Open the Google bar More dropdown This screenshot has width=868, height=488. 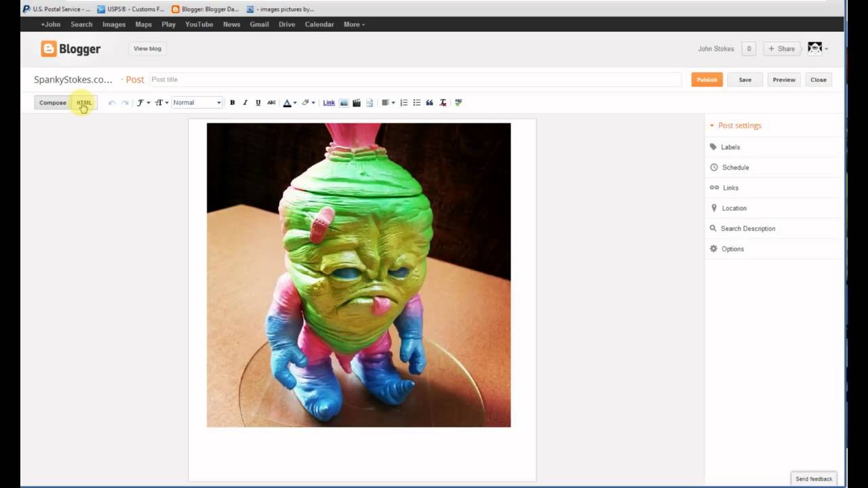coord(354,24)
